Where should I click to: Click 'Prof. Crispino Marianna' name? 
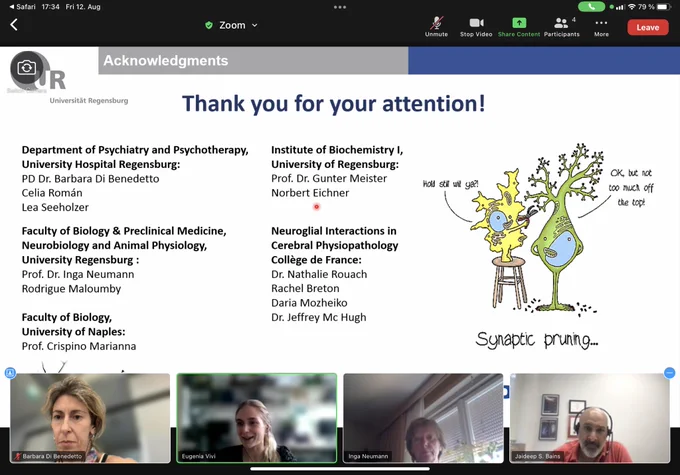tap(78, 346)
